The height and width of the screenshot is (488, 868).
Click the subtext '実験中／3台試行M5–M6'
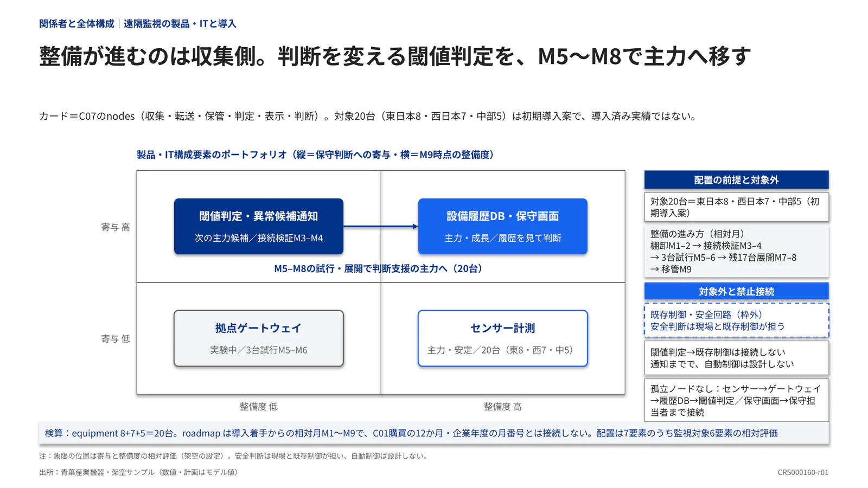pyautogui.click(x=259, y=350)
